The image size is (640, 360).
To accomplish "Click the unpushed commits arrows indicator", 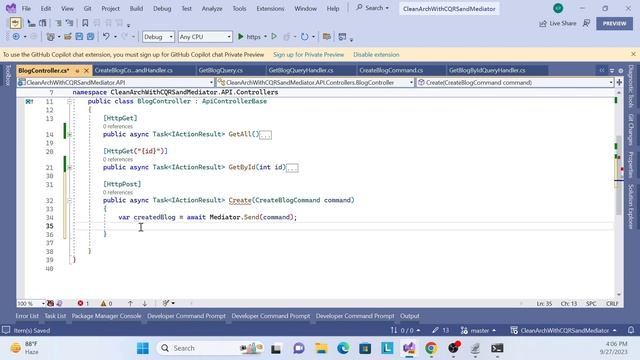I will coord(405,330).
